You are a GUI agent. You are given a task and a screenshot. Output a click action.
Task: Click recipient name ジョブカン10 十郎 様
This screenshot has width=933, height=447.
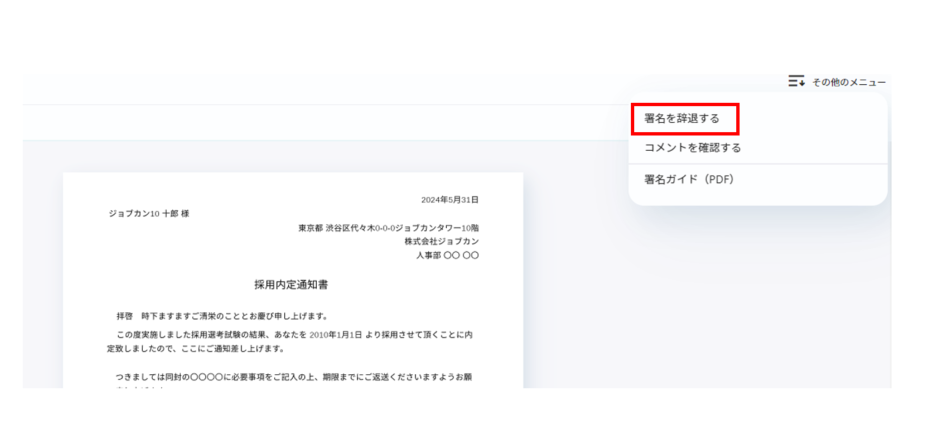point(149,214)
